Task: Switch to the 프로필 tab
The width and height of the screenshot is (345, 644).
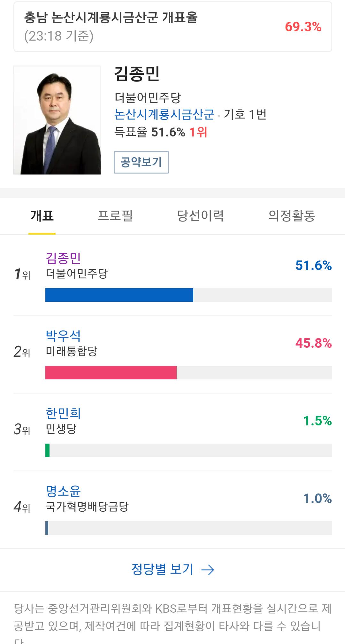Action: [115, 216]
